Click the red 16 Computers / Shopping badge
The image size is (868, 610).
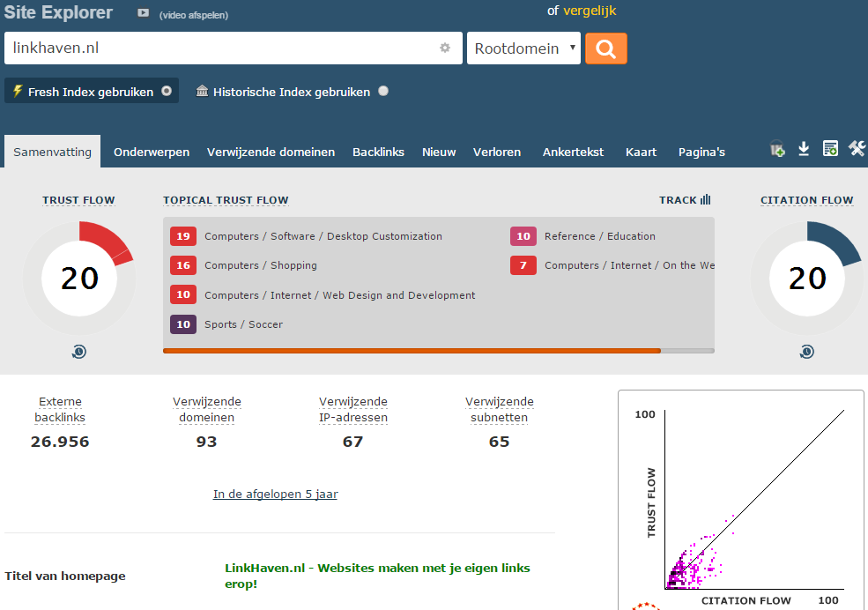click(183, 265)
